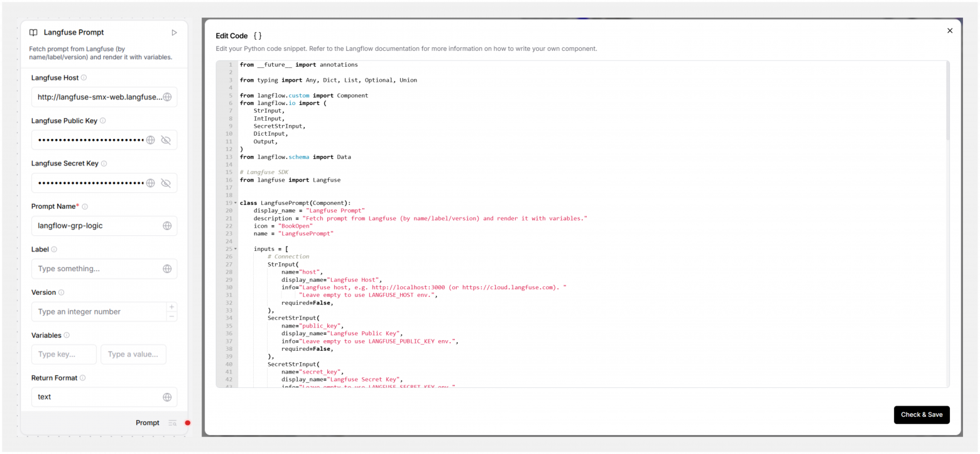Click the Check & Save button

click(x=922, y=415)
